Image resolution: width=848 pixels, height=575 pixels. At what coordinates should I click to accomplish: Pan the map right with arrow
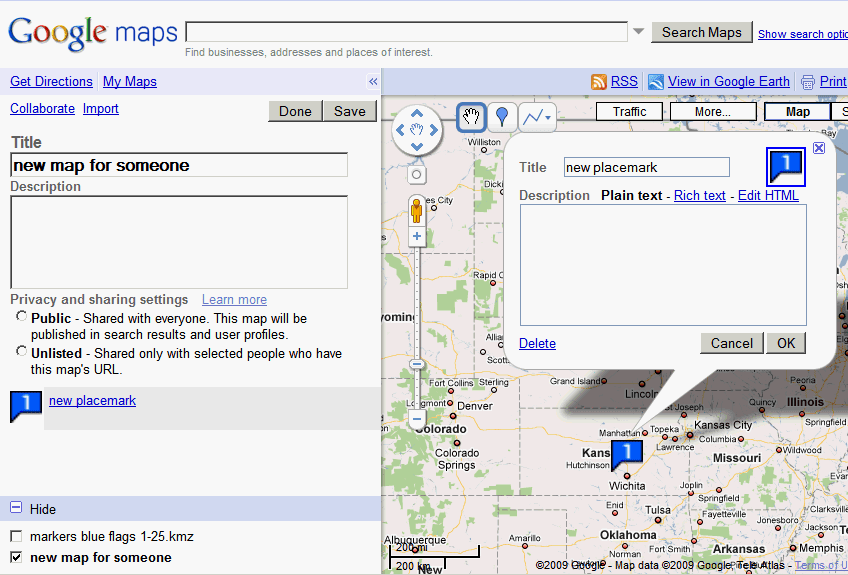[434, 130]
